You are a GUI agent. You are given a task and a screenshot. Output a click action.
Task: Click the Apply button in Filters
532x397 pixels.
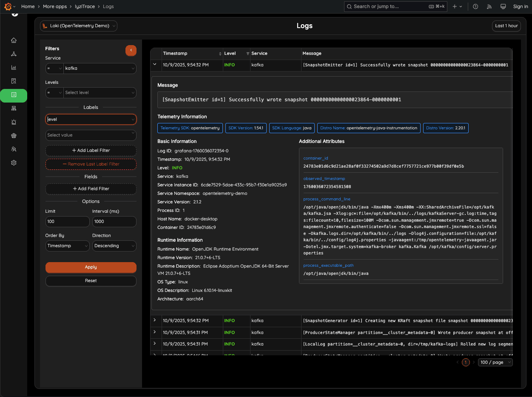pyautogui.click(x=91, y=267)
